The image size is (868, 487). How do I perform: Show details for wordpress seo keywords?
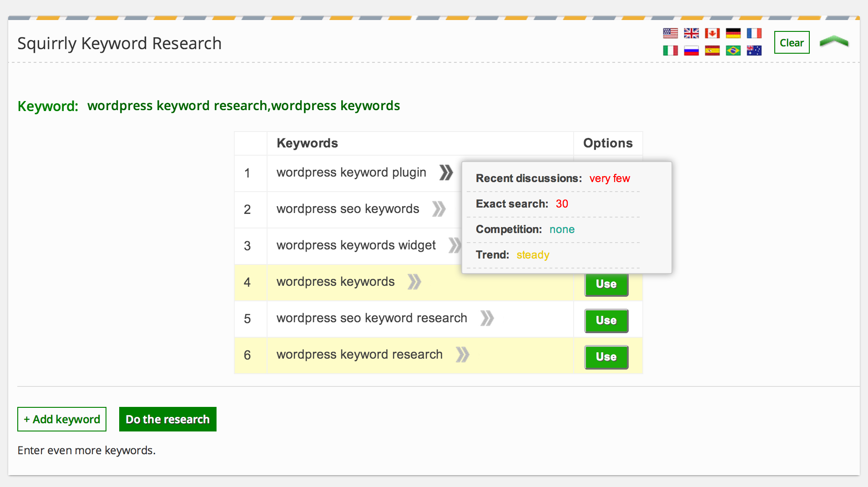pos(439,209)
